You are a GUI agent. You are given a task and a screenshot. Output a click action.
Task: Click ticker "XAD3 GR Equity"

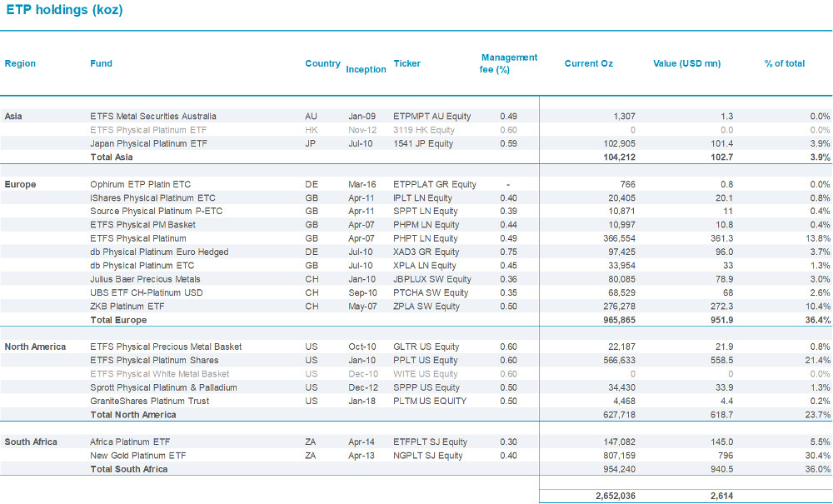pyautogui.click(x=426, y=252)
